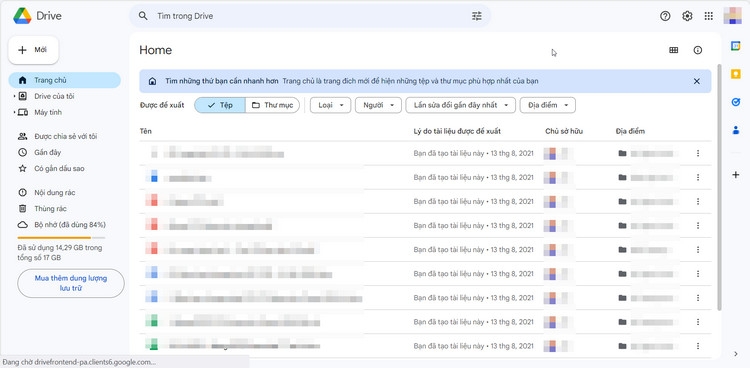The image size is (750, 368).
Task: Get add-ons plus icon
Action: point(736,175)
